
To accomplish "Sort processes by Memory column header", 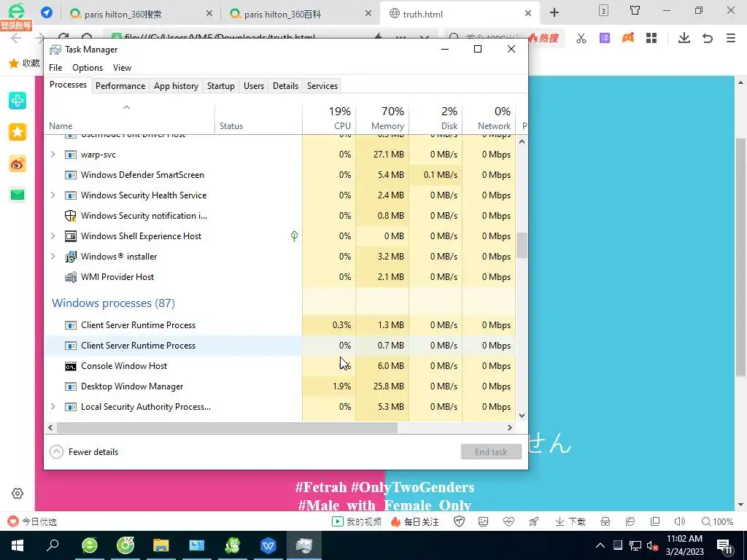I will (382, 118).
